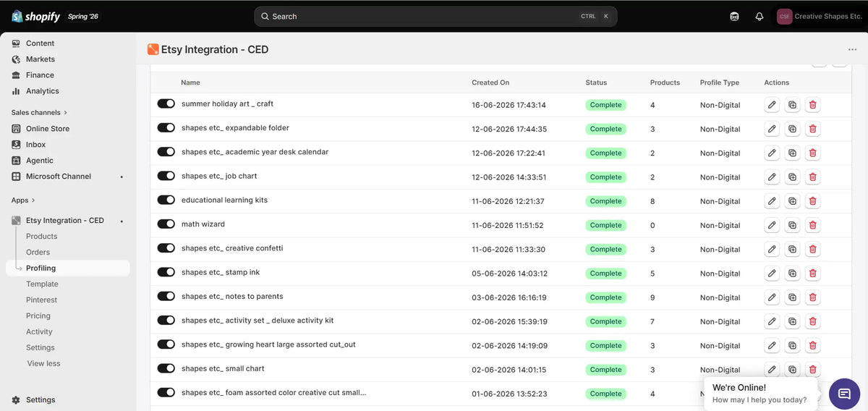Duplicate the small chart profile
Screen dimensions: 868x411
[x=792, y=369]
